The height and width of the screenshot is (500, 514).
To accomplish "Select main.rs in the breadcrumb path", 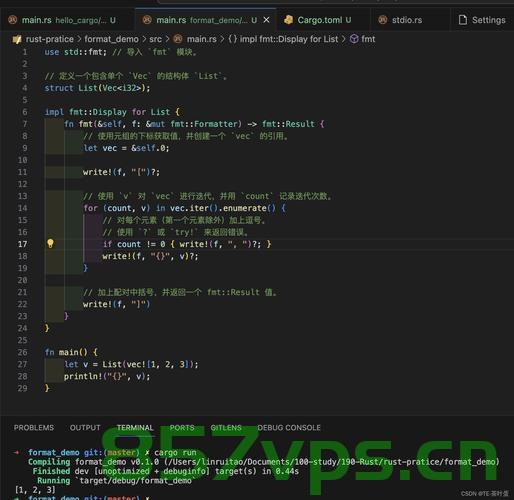I will click(201, 39).
